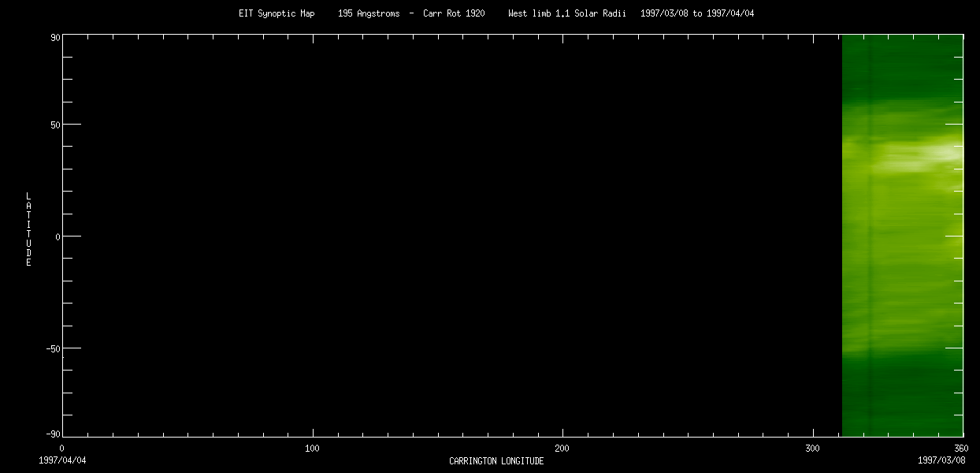Select the 200 longitude tick label

(562, 449)
